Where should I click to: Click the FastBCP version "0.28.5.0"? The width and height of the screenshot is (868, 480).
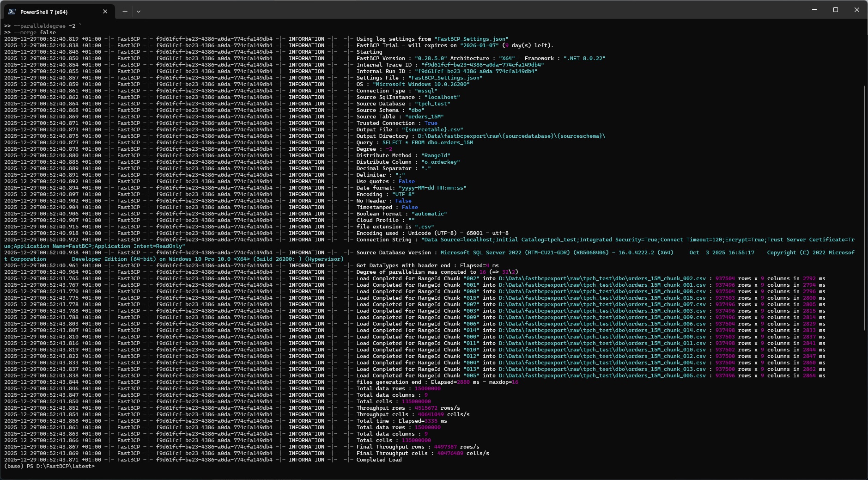tap(431, 58)
